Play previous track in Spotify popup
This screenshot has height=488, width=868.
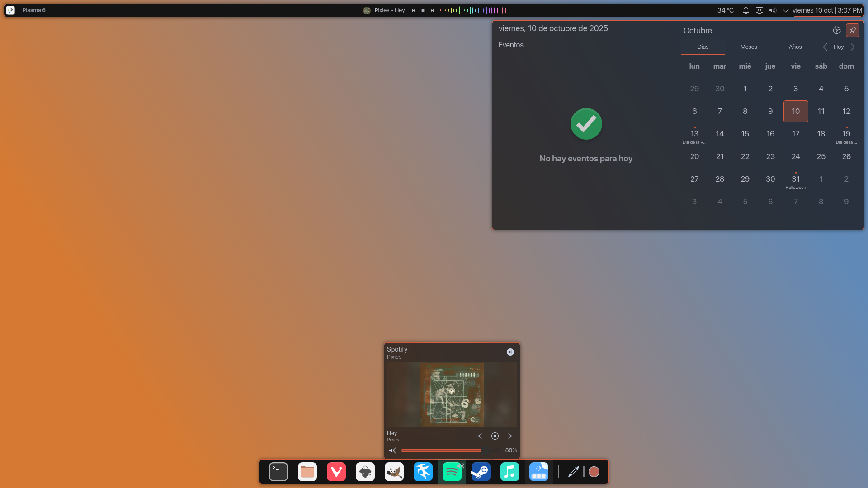click(480, 436)
